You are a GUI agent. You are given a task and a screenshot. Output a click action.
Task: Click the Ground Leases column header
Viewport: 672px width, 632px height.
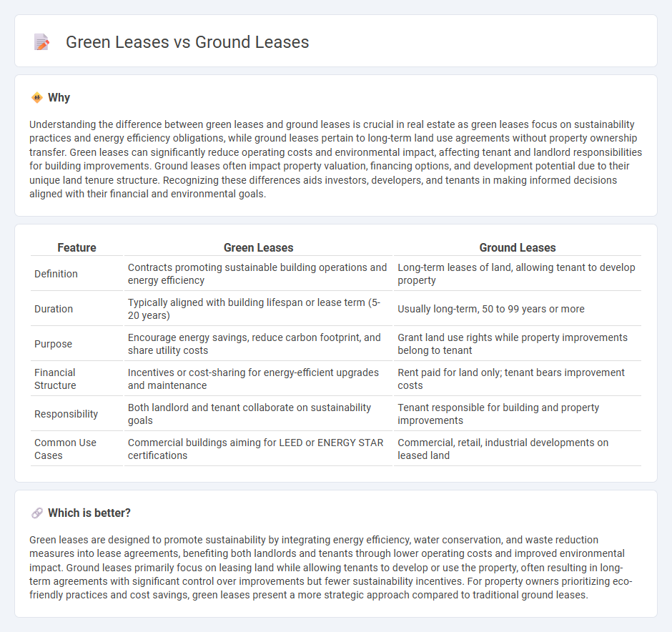pos(518,247)
